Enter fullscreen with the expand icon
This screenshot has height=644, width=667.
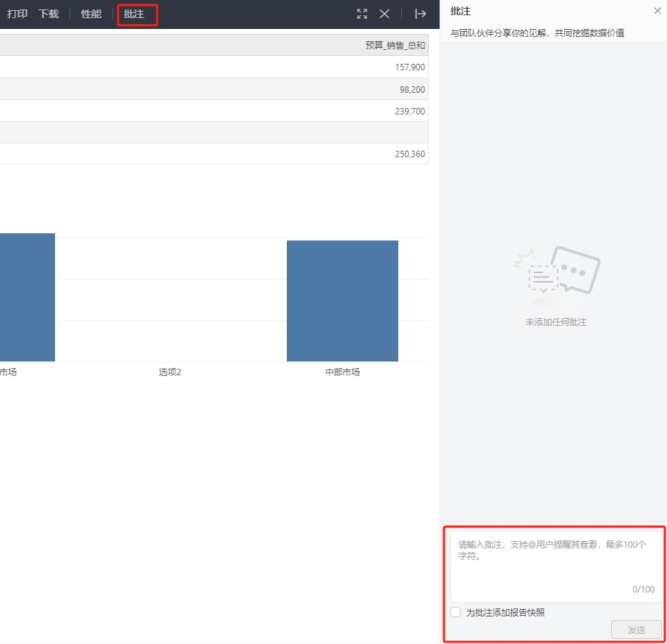tap(362, 14)
